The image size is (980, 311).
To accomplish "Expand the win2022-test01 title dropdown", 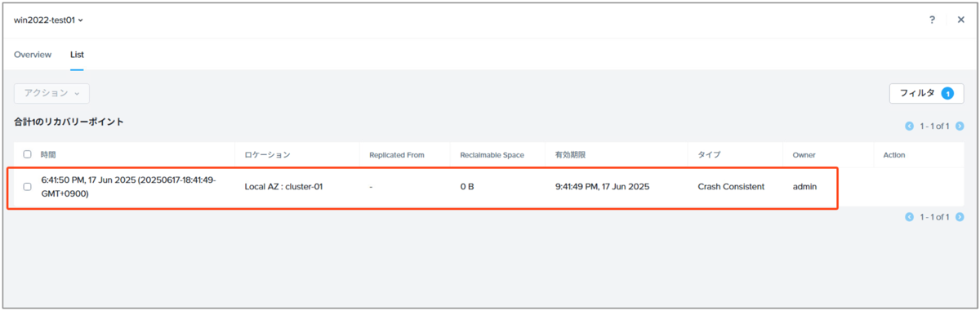I will (49, 20).
